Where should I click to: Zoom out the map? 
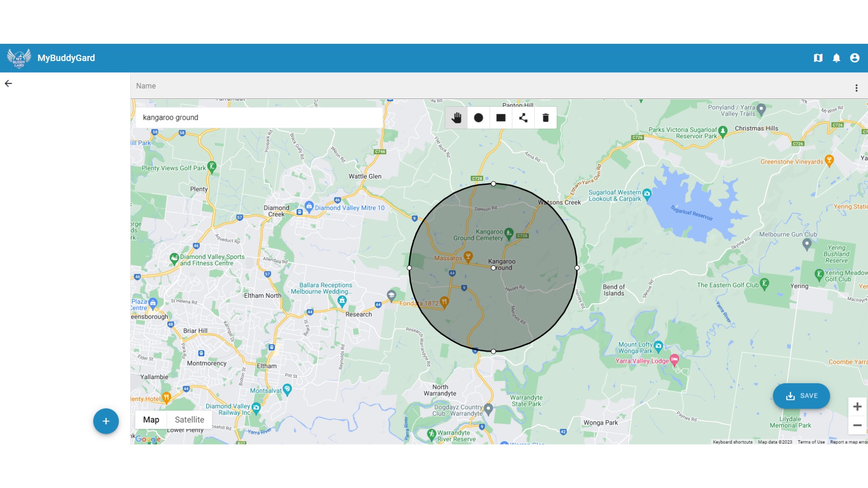857,426
